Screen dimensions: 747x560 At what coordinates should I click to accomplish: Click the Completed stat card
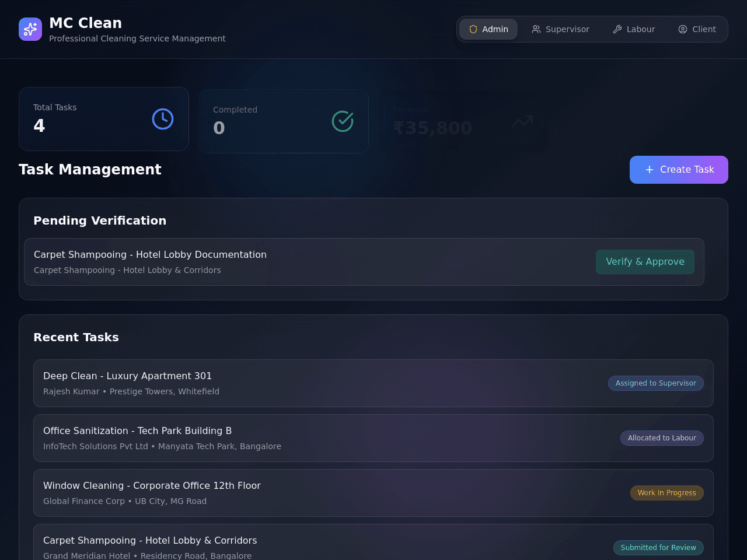(x=284, y=121)
